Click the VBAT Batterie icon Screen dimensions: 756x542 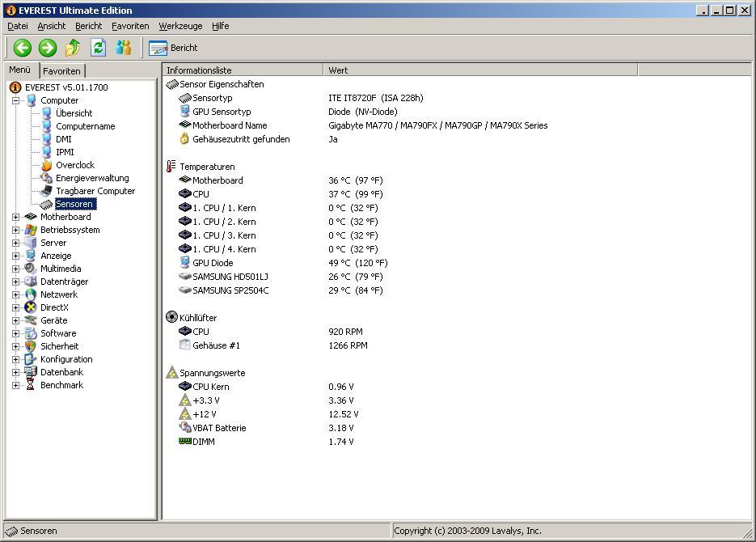pyautogui.click(x=185, y=427)
